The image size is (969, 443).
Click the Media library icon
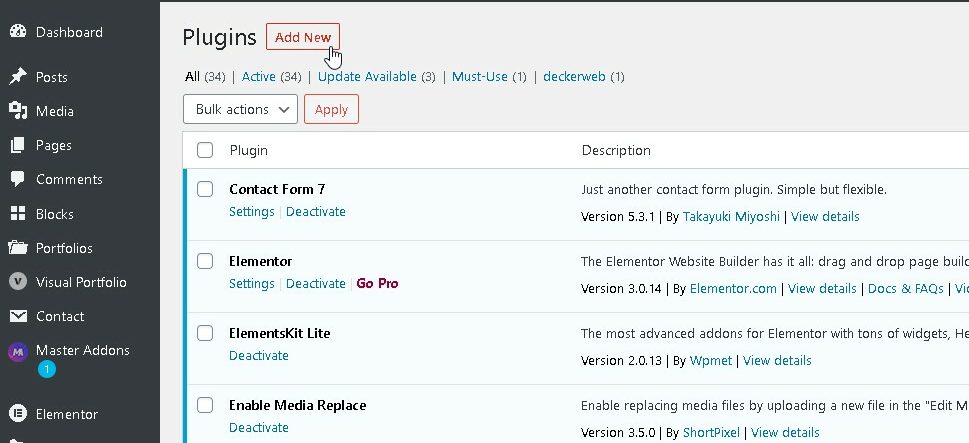point(17,111)
